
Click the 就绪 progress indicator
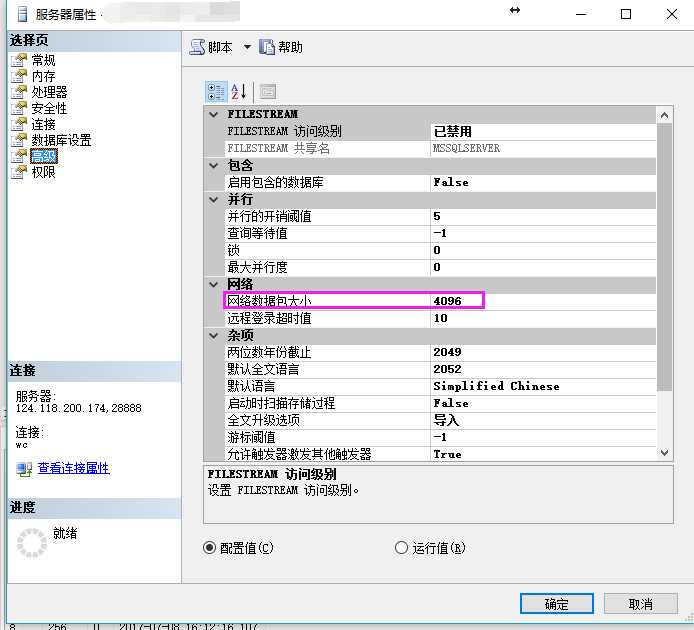32,542
